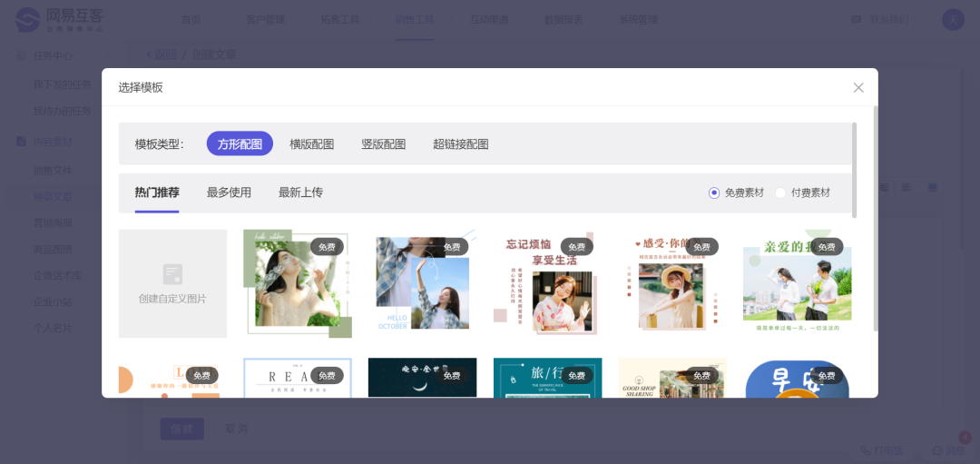Click the inner template list scrollbar
The width and height of the screenshot is (980, 464).
click(855, 170)
